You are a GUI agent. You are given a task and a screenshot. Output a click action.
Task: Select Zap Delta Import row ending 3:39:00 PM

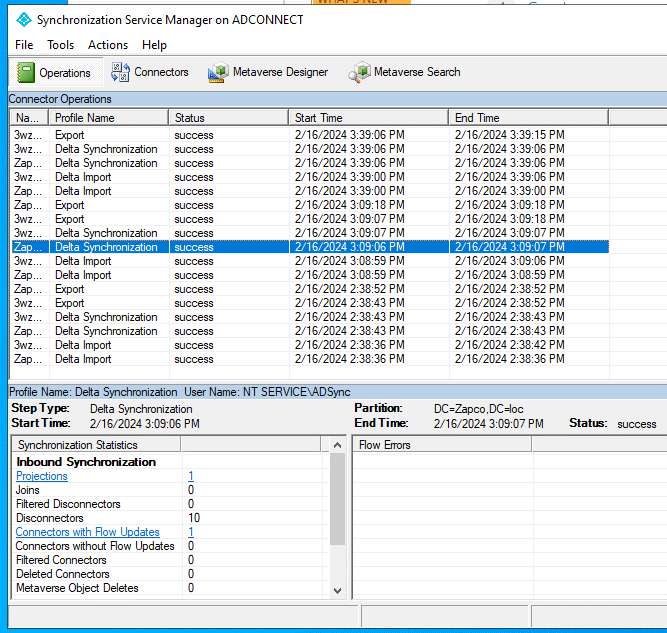click(310, 191)
